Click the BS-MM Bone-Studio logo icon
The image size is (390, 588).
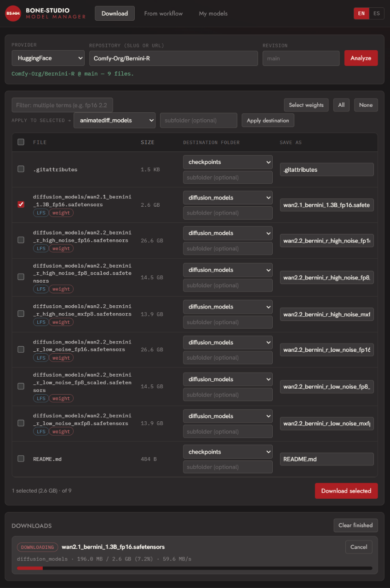point(13,13)
